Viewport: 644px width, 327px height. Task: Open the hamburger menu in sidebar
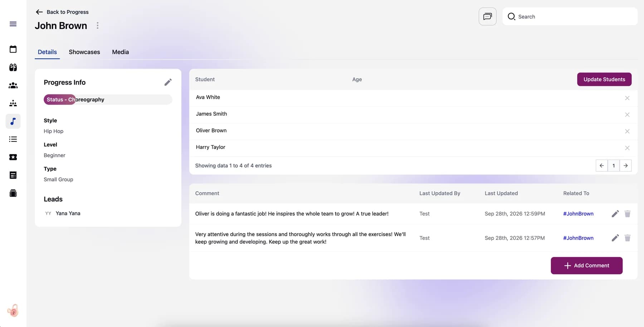point(13,24)
